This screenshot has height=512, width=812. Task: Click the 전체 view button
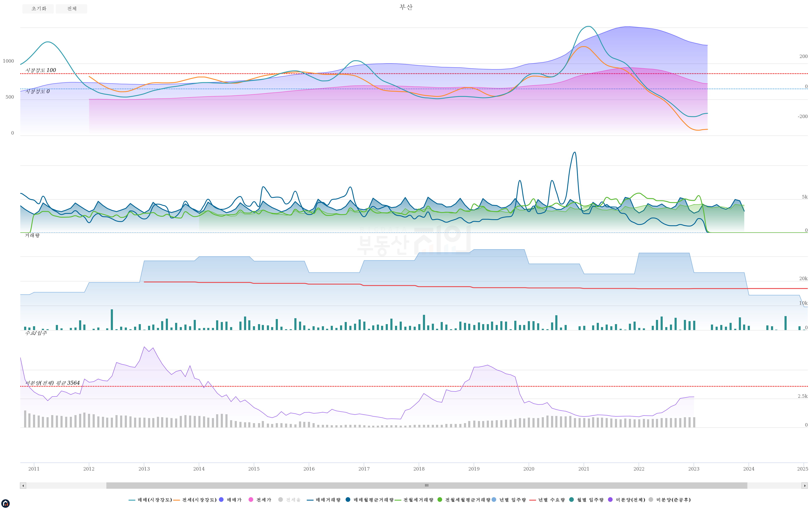71,9
